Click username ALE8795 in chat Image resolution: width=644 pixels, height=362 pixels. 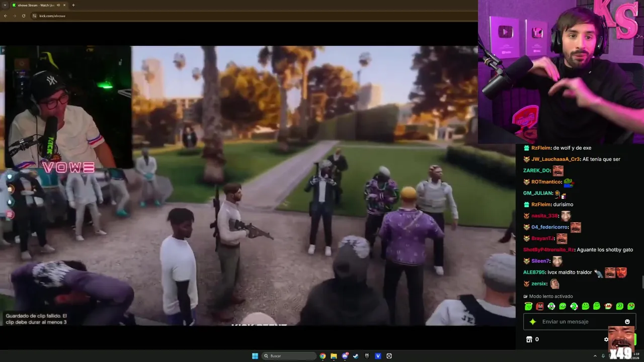coord(534,272)
